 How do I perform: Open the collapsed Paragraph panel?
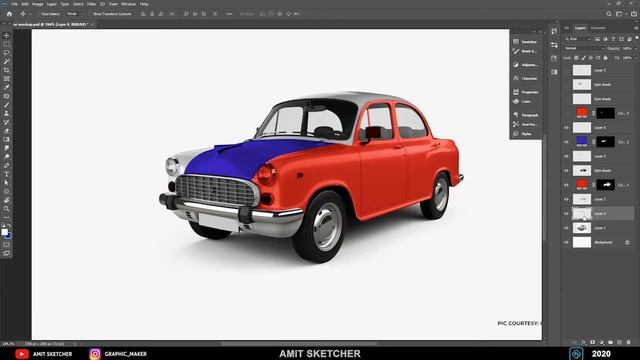(x=526, y=115)
